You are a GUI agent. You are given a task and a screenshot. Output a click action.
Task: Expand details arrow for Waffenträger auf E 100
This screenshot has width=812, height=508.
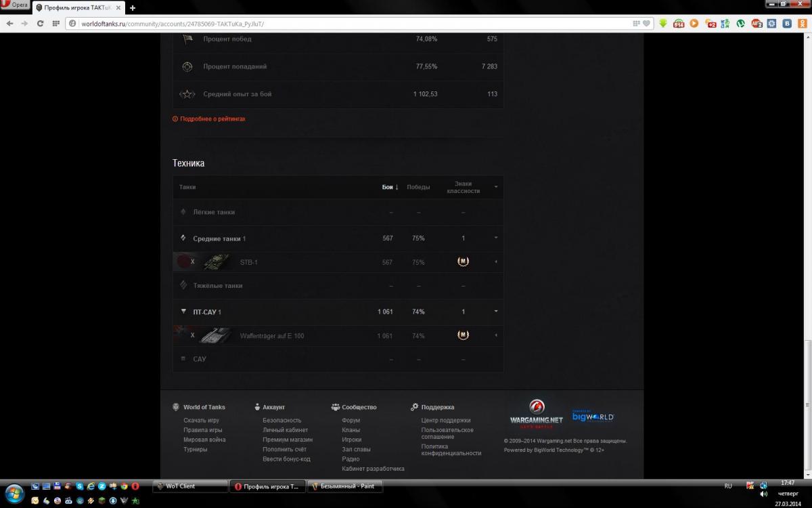tap(496, 335)
